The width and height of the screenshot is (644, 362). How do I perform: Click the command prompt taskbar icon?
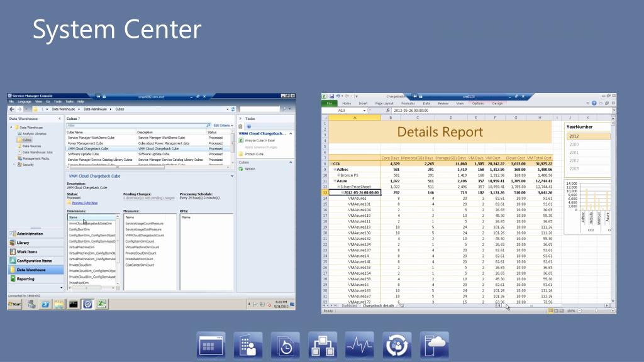[x=73, y=304]
